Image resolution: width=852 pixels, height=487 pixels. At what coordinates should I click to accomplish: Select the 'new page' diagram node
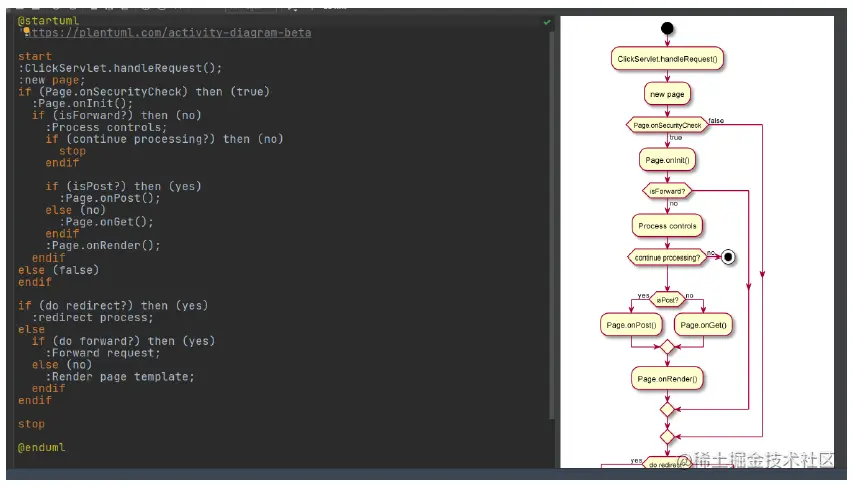(667, 94)
